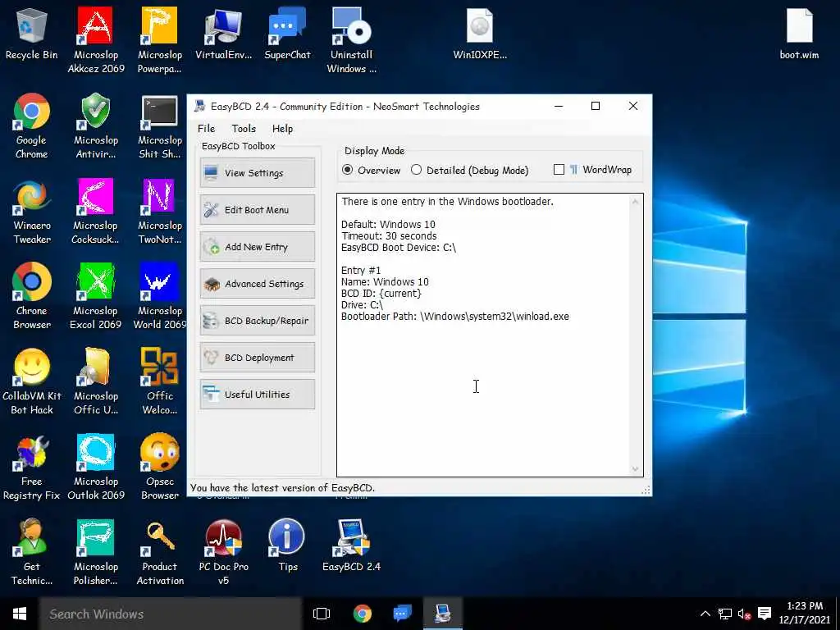
Task: Open the File menu
Action: 206,129
